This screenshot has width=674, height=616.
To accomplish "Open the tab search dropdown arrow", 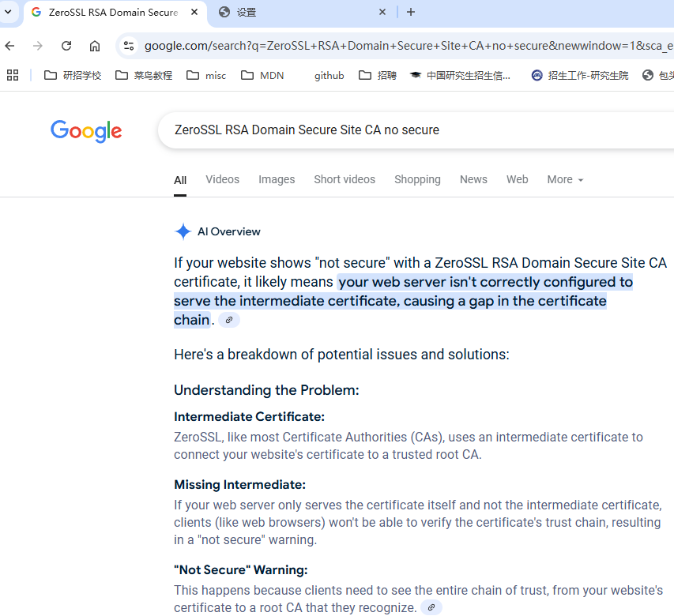I will click(x=8, y=12).
